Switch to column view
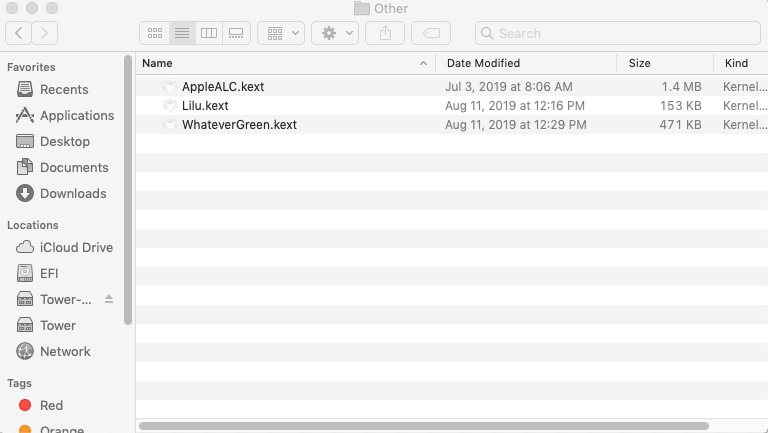Screen dimensions: 768x433 click(x=209, y=33)
